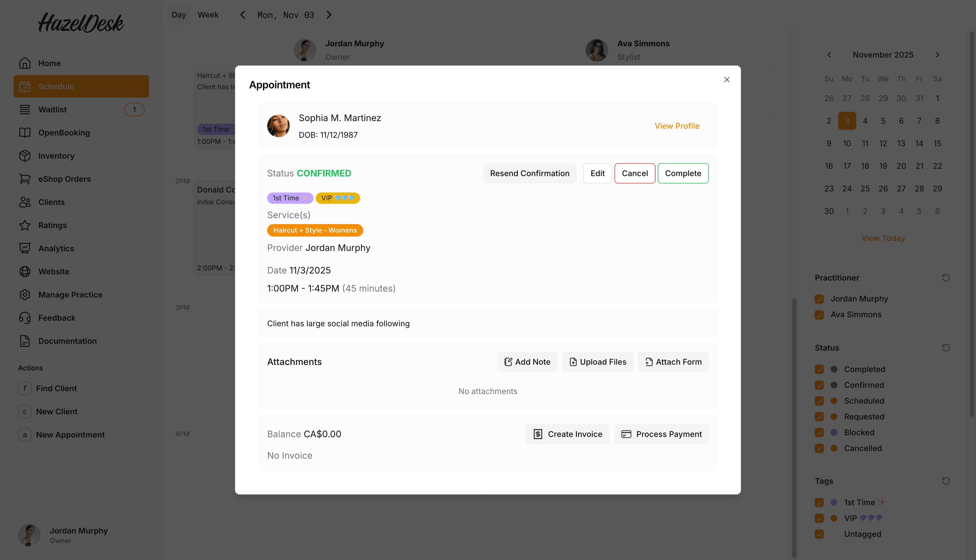Image resolution: width=976 pixels, height=560 pixels.
Task: Open the Waitlist section
Action: click(52, 109)
